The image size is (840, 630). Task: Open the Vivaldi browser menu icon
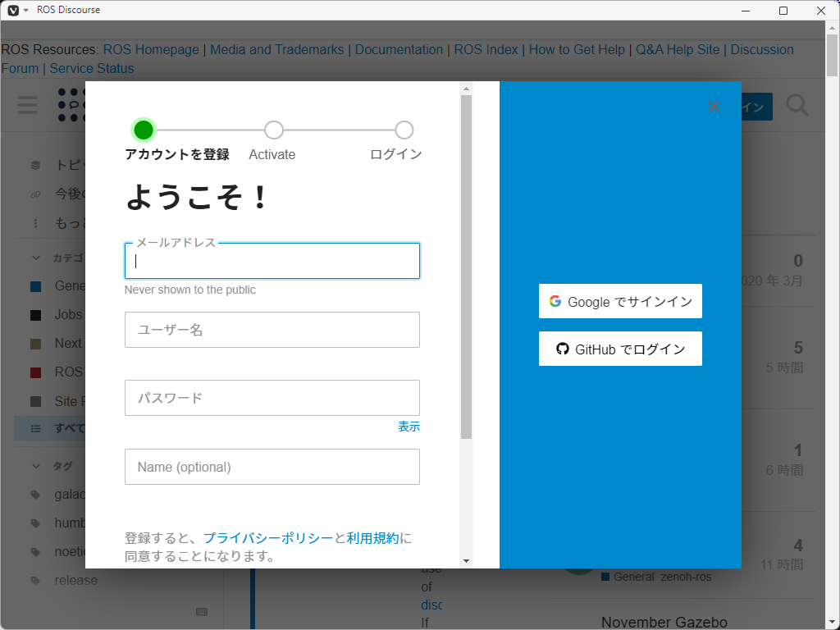pyautogui.click(x=13, y=10)
